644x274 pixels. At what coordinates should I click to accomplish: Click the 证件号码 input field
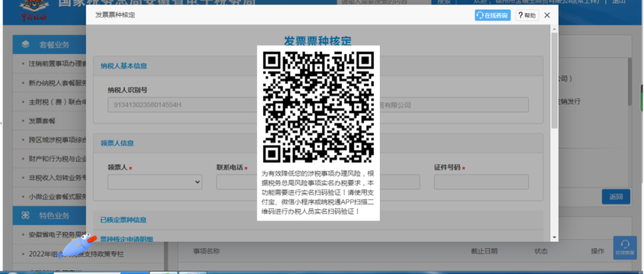pos(481,181)
